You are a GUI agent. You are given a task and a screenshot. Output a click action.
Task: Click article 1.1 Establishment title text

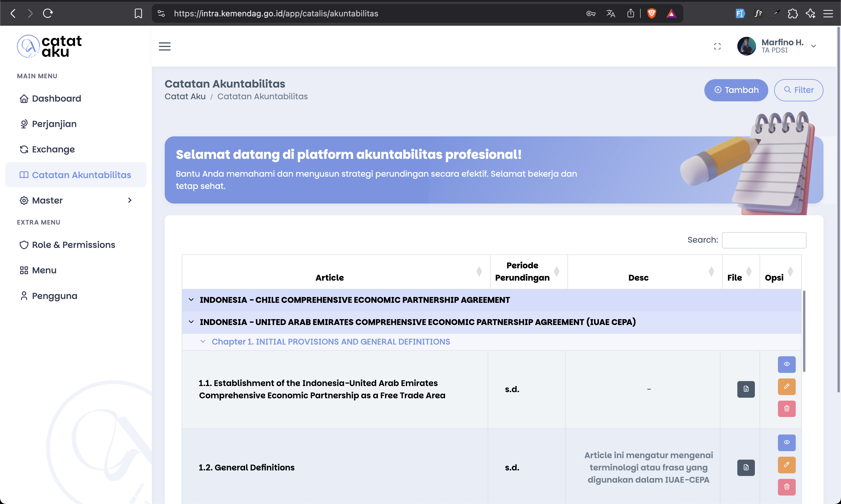322,389
